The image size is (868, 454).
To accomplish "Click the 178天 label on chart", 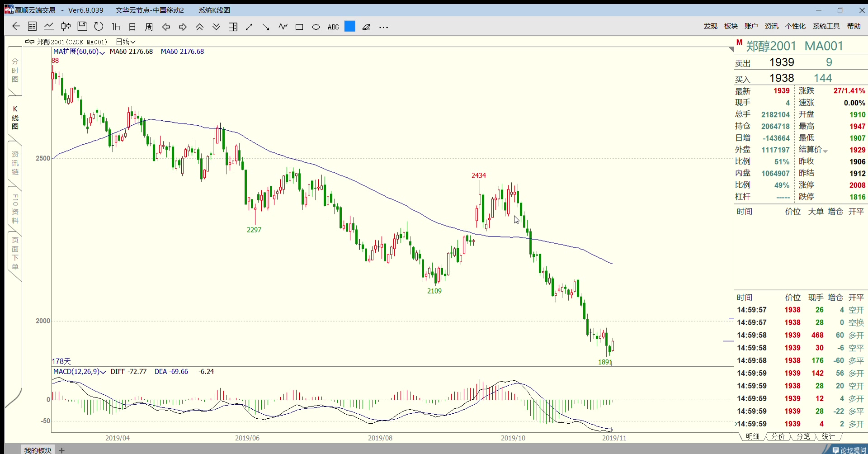I will 61,361.
